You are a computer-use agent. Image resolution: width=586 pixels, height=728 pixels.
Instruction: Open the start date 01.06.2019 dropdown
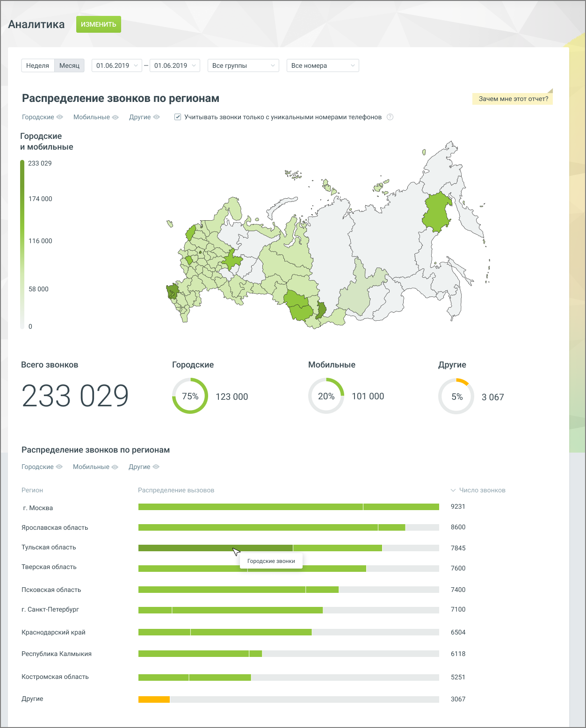coord(117,65)
